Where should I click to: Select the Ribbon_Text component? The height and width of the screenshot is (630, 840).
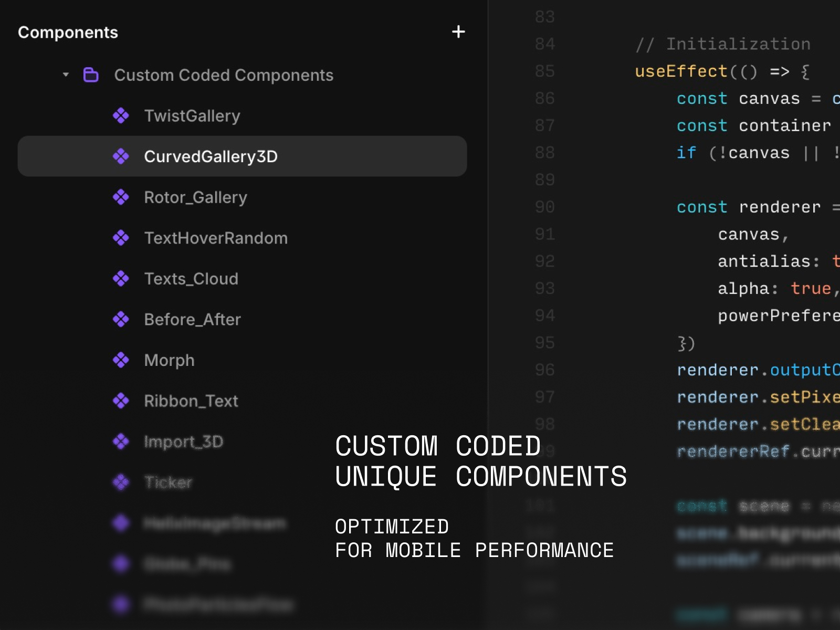point(191,401)
